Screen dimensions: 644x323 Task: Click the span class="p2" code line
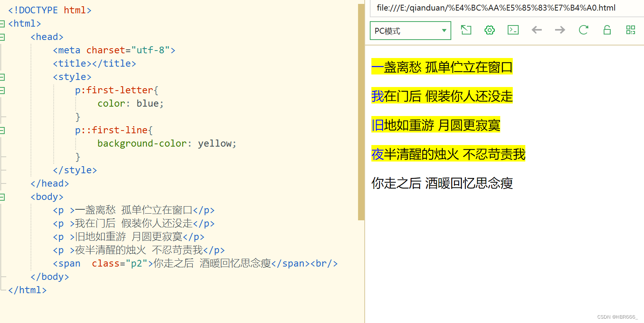[x=195, y=263]
